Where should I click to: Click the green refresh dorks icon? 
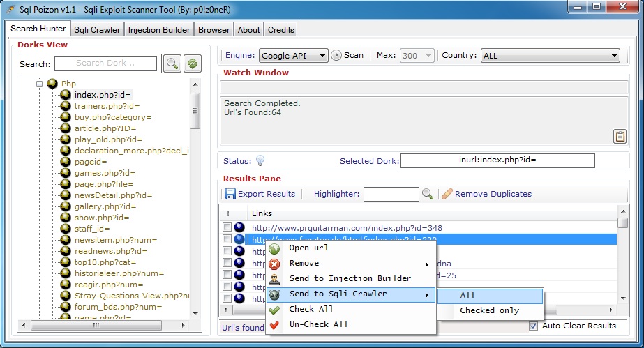coord(192,63)
